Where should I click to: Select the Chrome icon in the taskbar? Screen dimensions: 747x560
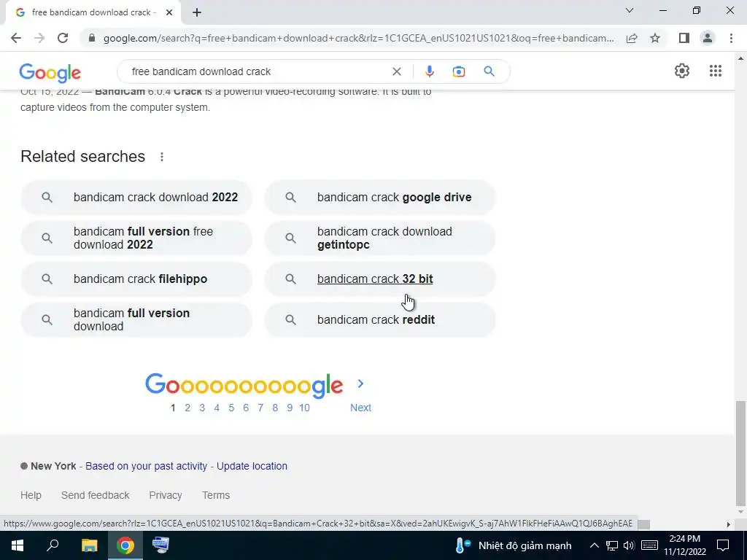pyautogui.click(x=125, y=545)
